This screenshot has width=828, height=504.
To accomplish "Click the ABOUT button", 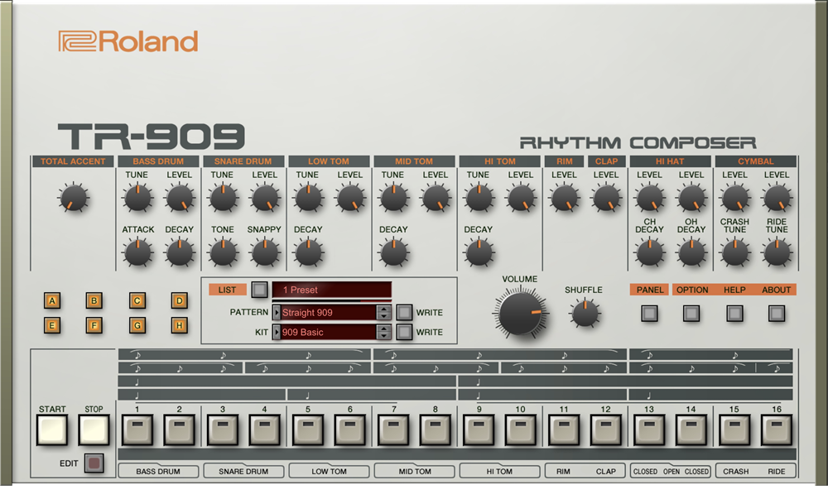I will tap(777, 314).
